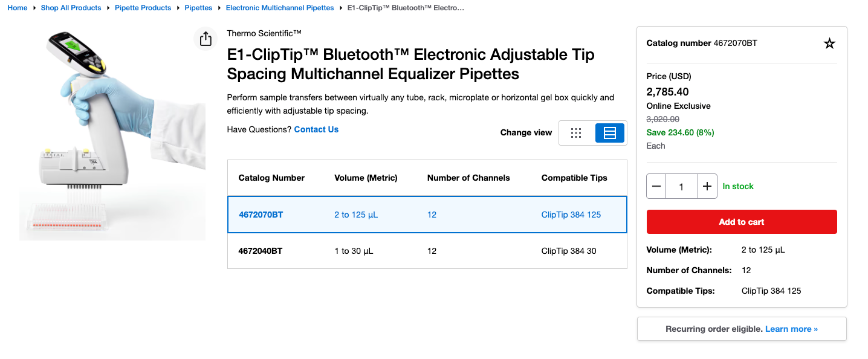Click the price 2,785.40
This screenshot has width=868, height=359.
coord(667,92)
